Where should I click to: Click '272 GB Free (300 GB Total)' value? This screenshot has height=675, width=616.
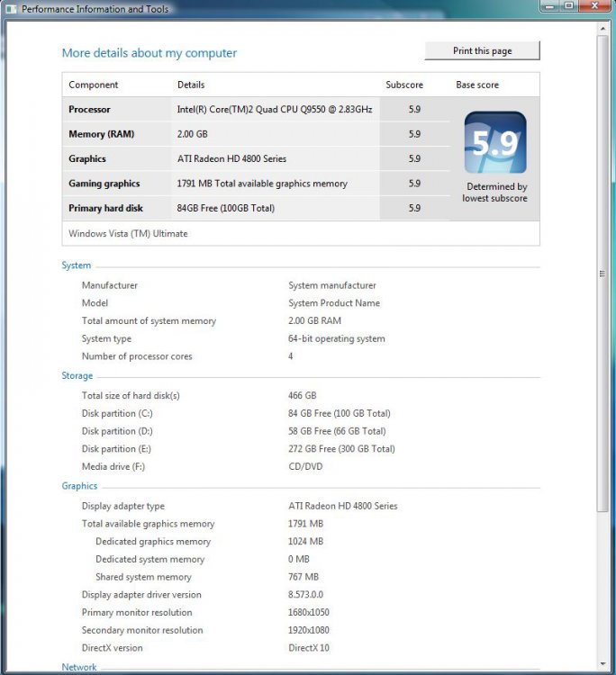[341, 449]
